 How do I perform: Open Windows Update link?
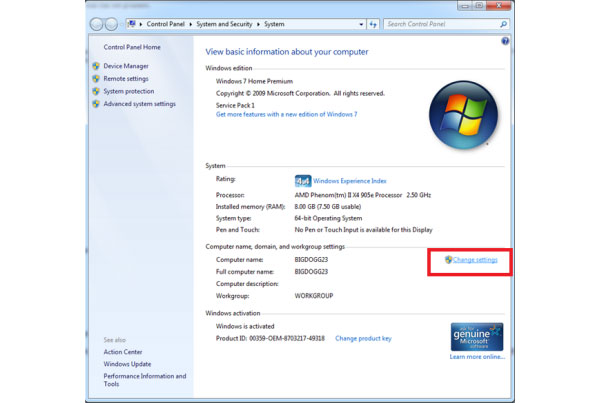click(127, 364)
